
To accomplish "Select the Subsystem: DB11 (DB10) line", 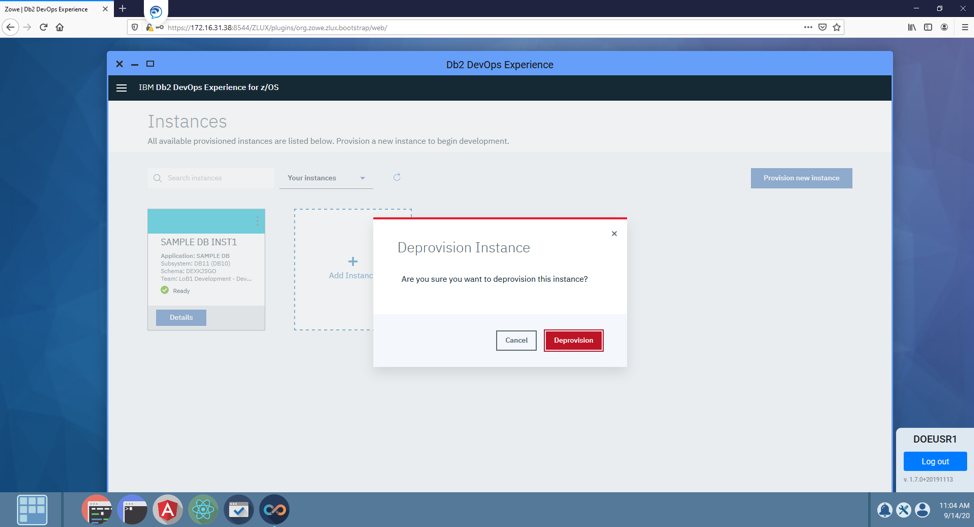I will tap(195, 264).
